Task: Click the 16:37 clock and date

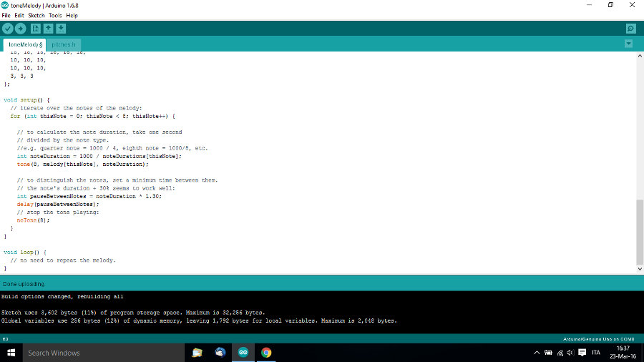Action: coord(623,353)
